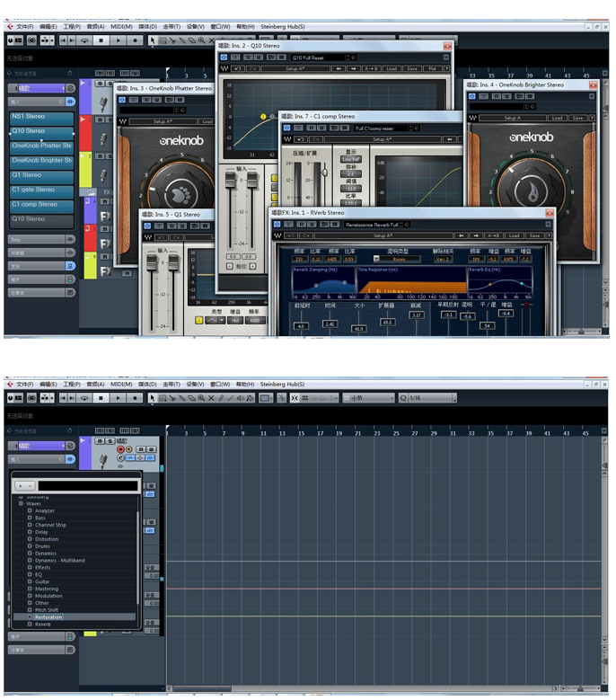Select the Draw pencil tool in toolbar
The width and height of the screenshot is (616, 700).
click(220, 398)
